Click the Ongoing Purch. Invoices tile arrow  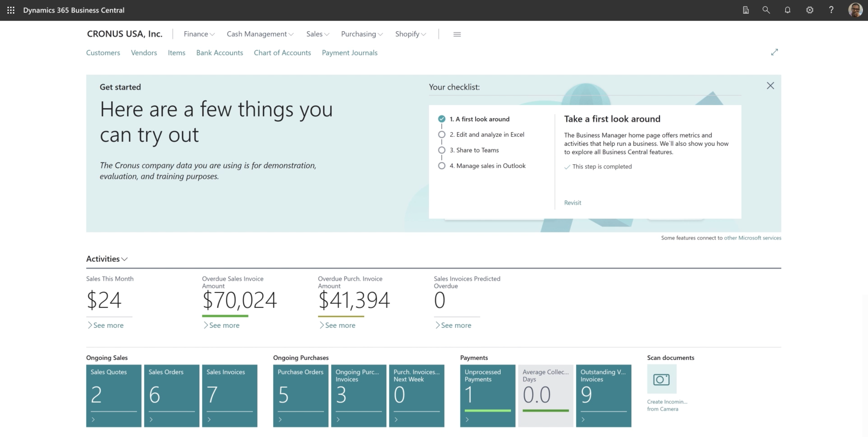tap(338, 420)
